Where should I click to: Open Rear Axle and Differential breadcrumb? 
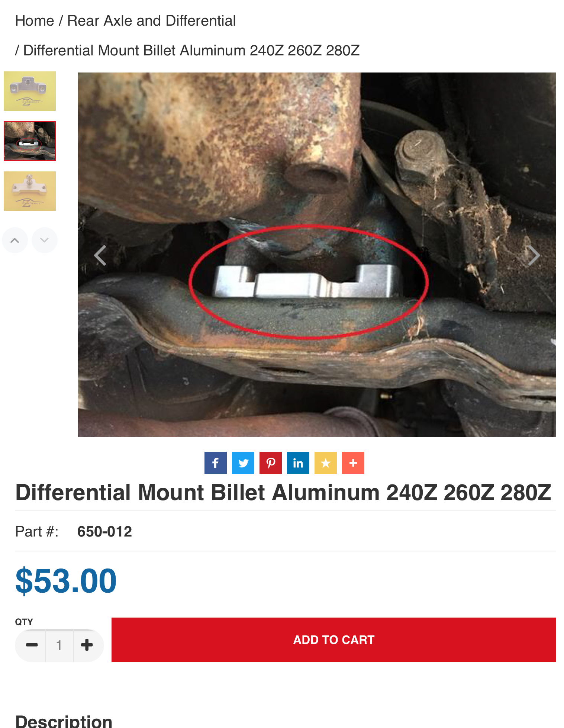(x=151, y=21)
